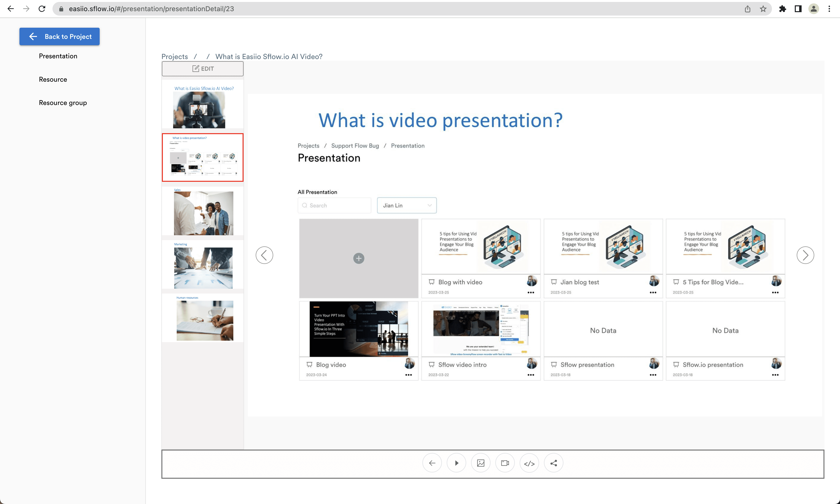Click the Projects breadcrumb inside the slide
Screen dimensions: 840x504
coord(308,146)
